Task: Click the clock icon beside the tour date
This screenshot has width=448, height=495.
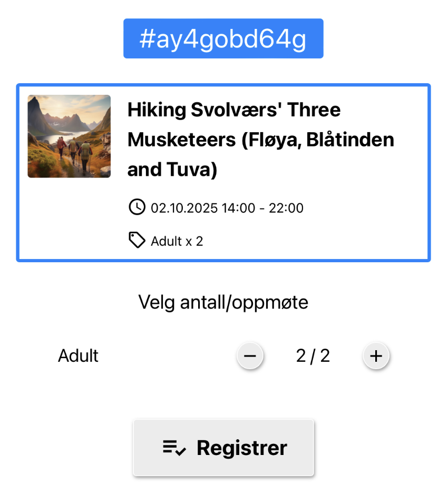Action: point(137,207)
